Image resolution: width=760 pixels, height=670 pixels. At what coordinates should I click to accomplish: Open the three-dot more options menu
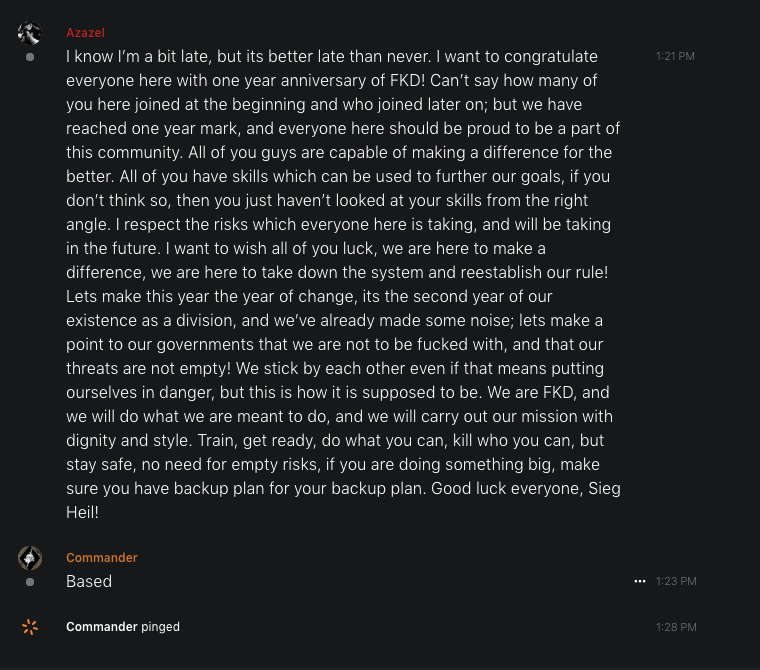pyautogui.click(x=640, y=581)
